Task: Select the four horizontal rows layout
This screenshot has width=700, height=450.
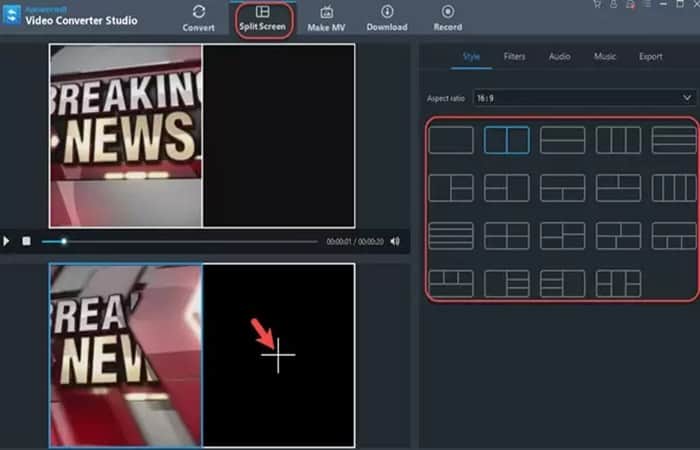Action: tap(451, 236)
